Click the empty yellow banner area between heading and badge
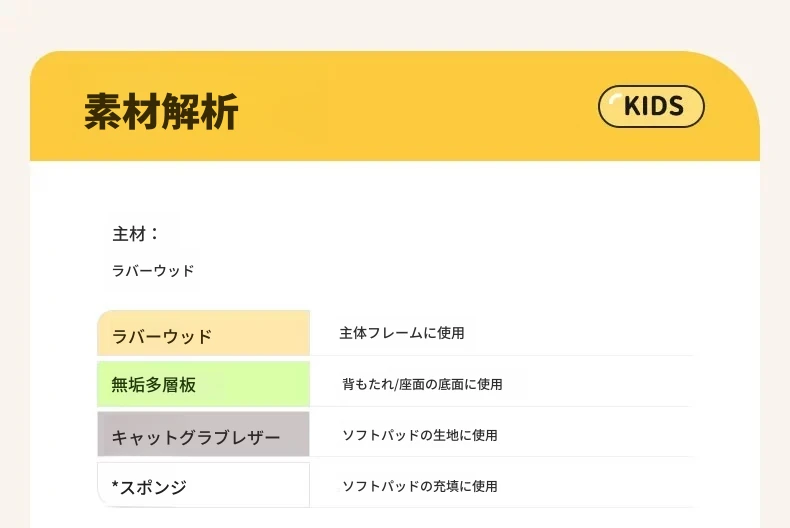The image size is (790, 528). [420, 108]
